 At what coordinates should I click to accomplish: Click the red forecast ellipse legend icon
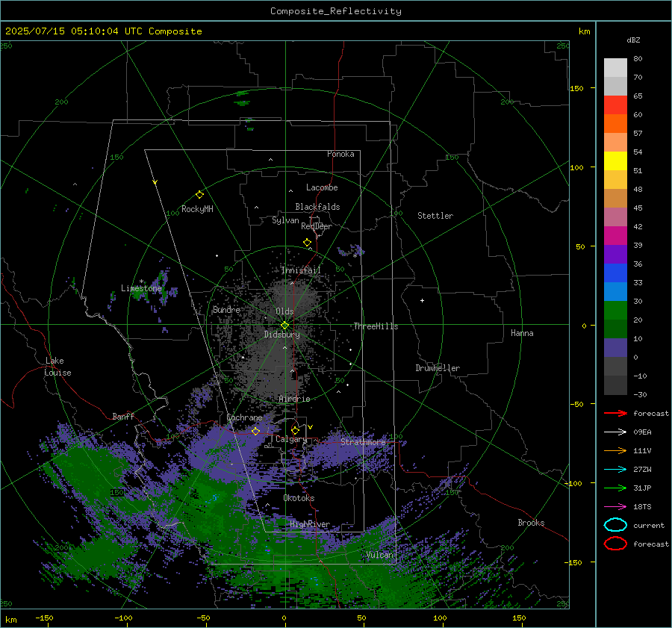615,544
